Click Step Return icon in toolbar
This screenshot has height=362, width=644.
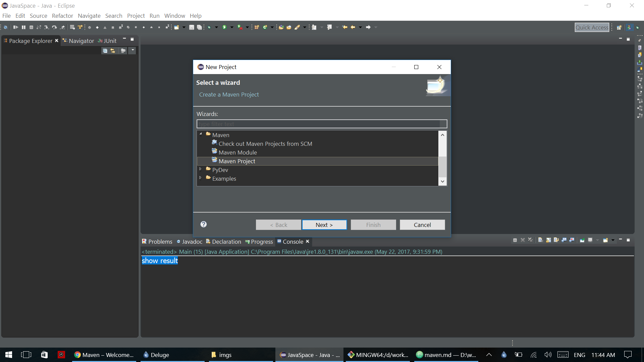point(62,27)
